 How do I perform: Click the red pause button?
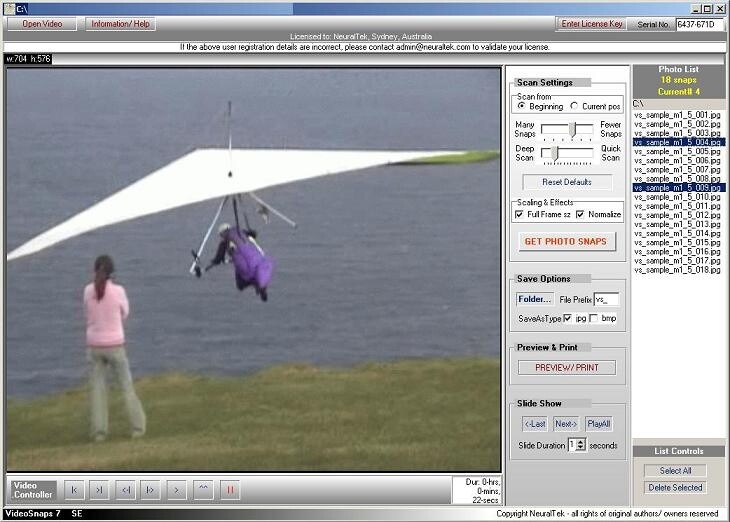tap(230, 490)
